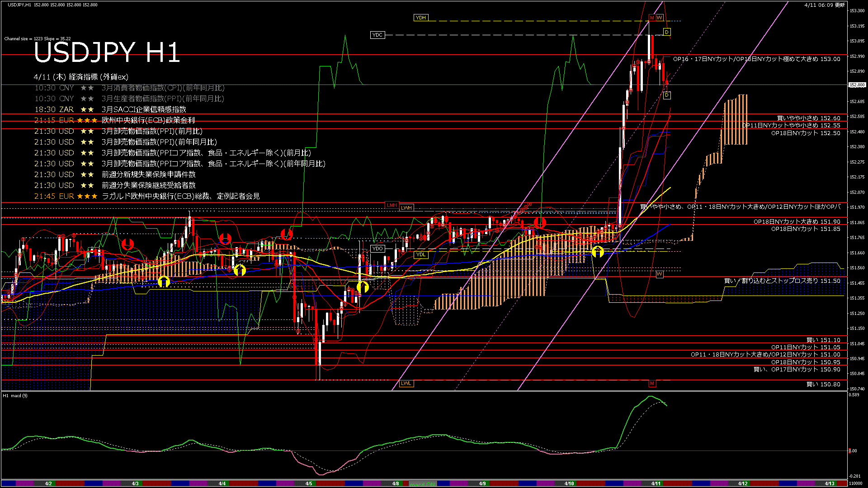Image resolution: width=868 pixels, height=488 pixels.
Task: Select the LWL tag near chart bottom
Action: click(x=406, y=383)
